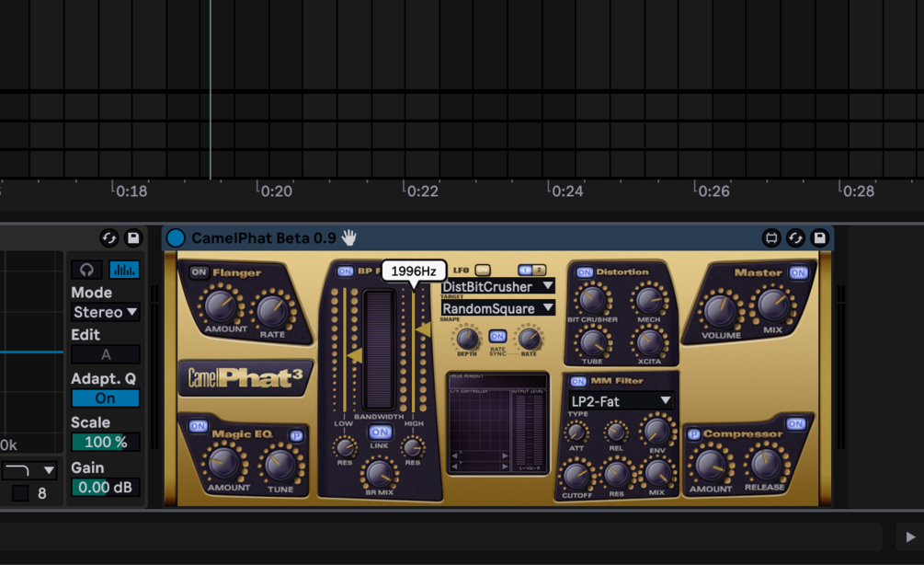Open the filter shape dropdown next to 8
Image resolution: width=924 pixels, height=565 pixels.
(29, 470)
